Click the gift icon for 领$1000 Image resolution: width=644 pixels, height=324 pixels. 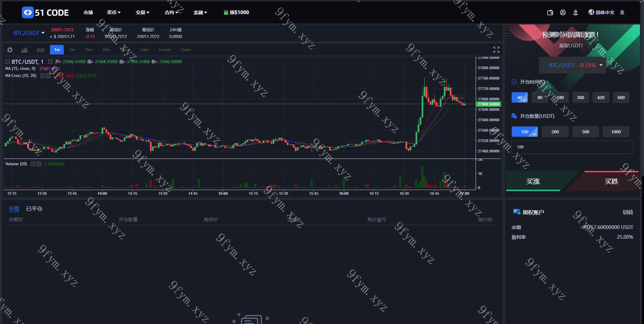coord(226,12)
